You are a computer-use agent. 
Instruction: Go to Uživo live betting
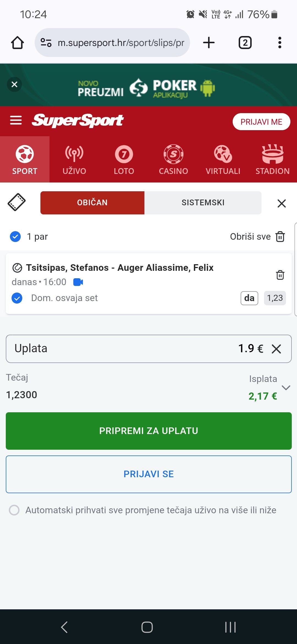pyautogui.click(x=74, y=159)
